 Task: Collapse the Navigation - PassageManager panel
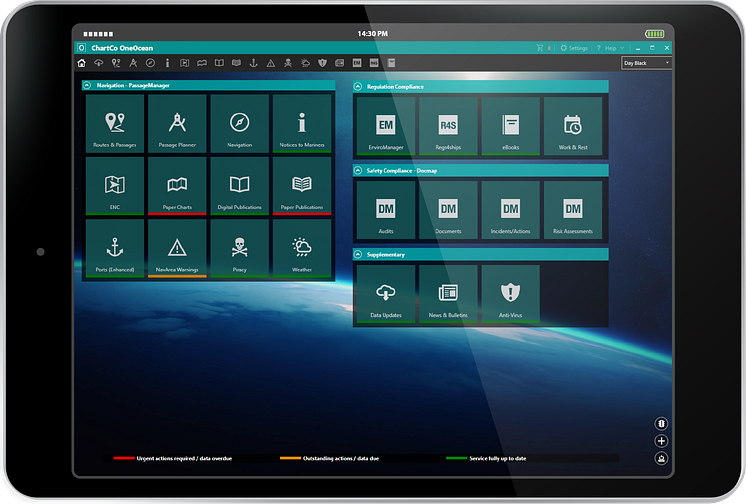pyautogui.click(x=87, y=85)
